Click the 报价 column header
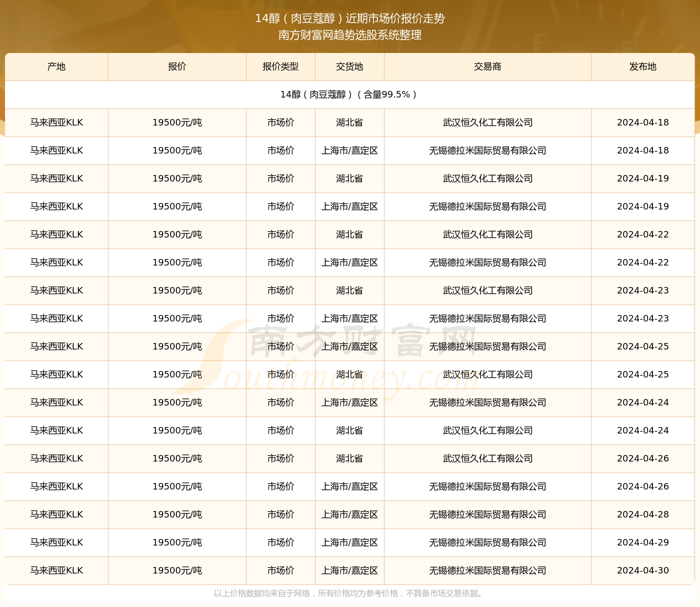This screenshot has height=607, width=700. coord(177,66)
